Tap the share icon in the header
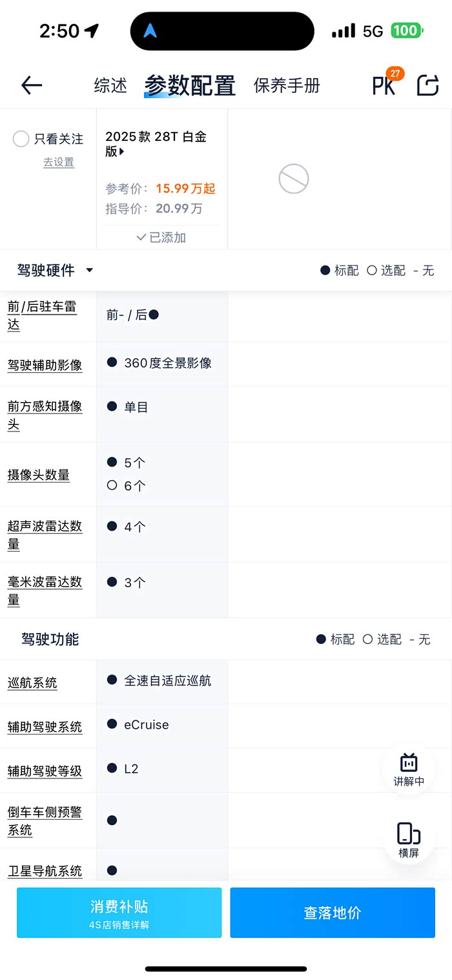The image size is (452, 980). point(427,85)
